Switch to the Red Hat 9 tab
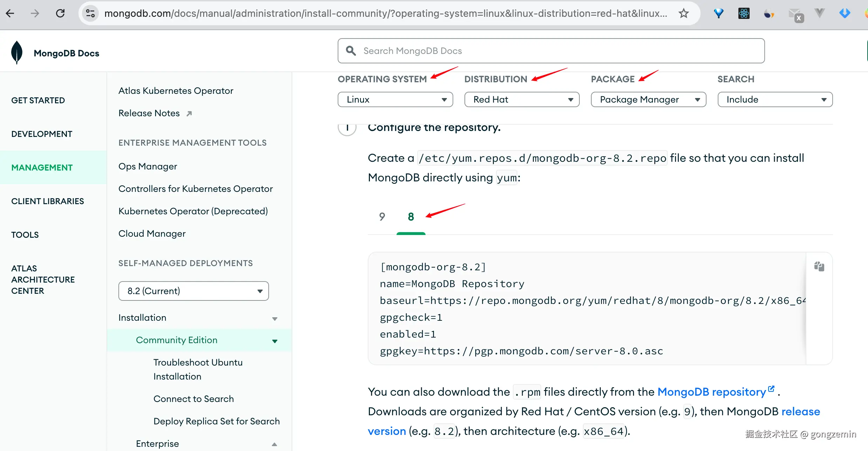This screenshot has width=868, height=451. (382, 217)
